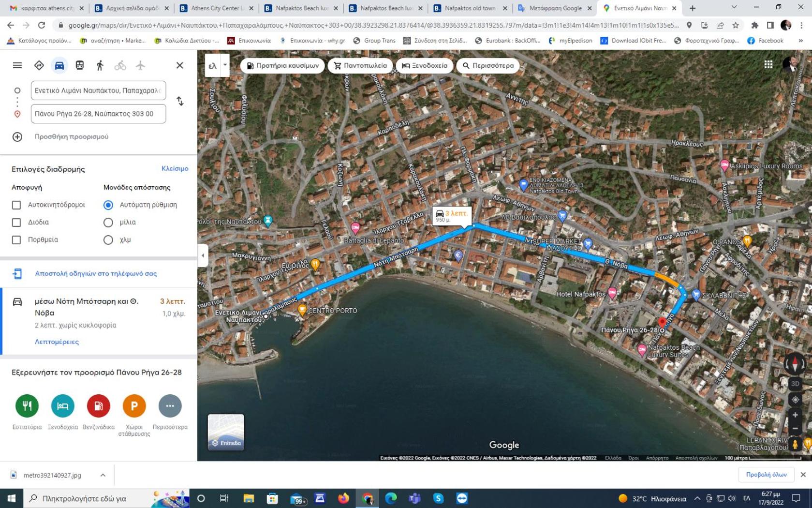The height and width of the screenshot is (508, 812).
Task: Swap start and destination with reverse arrows
Action: pos(180,101)
